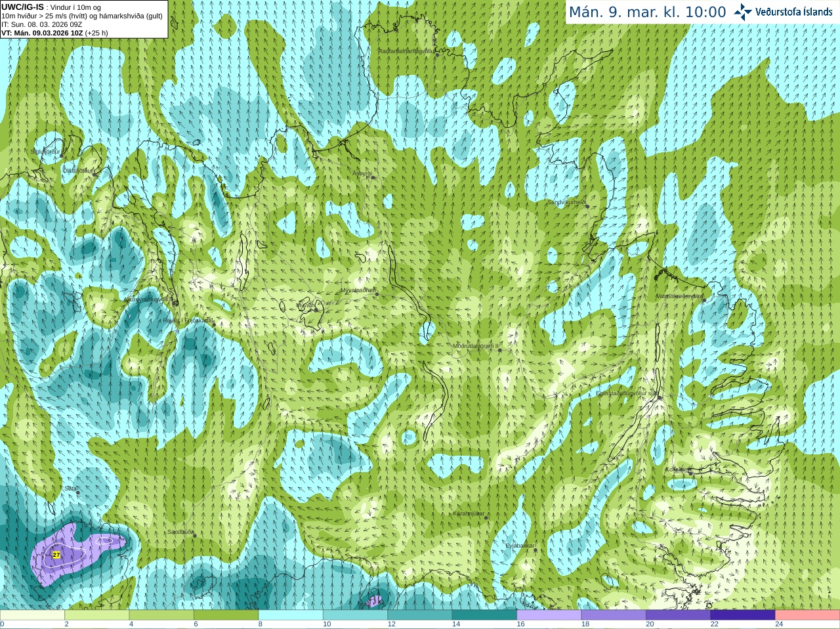Screen dimensions: 840x629
Task: Pick the lavender 16–18 m/s legend swatch
Action: click(x=549, y=615)
